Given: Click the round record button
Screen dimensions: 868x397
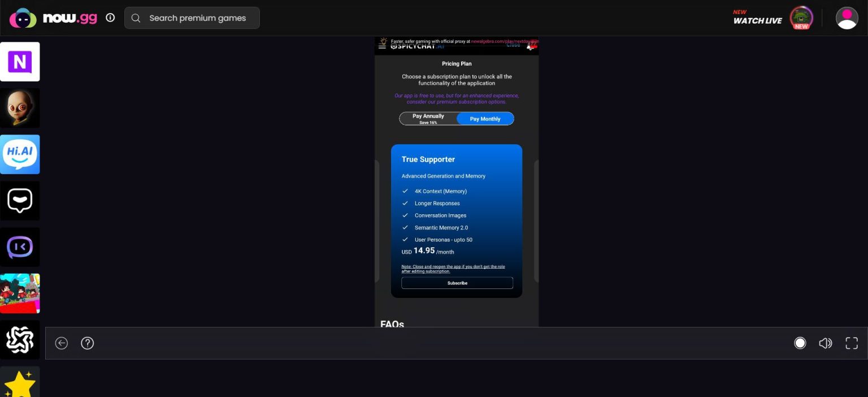Looking at the screenshot, I should click(800, 343).
